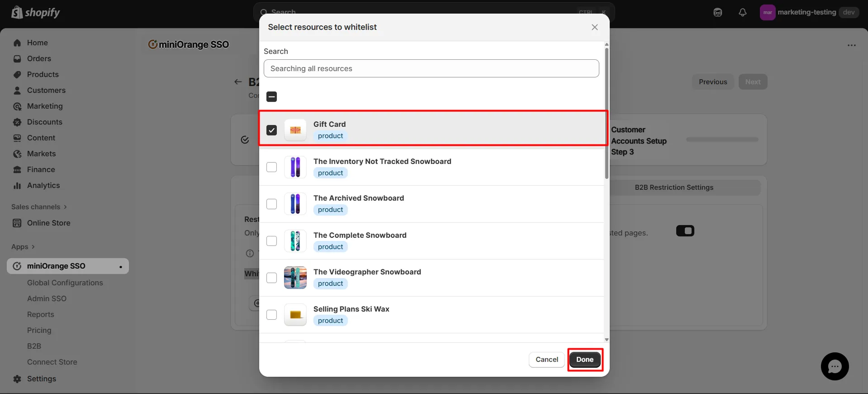Check The Archived Snowboard checkbox
The image size is (868, 394).
(x=271, y=204)
